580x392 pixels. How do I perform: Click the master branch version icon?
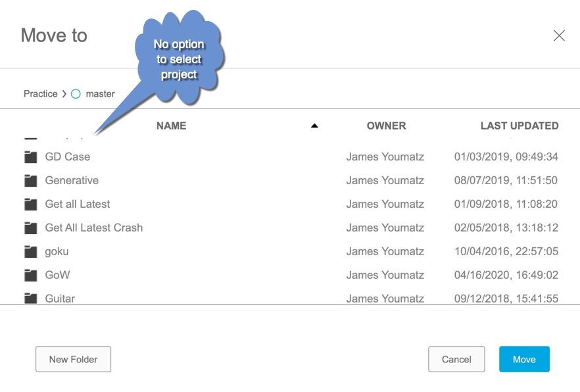(x=76, y=93)
